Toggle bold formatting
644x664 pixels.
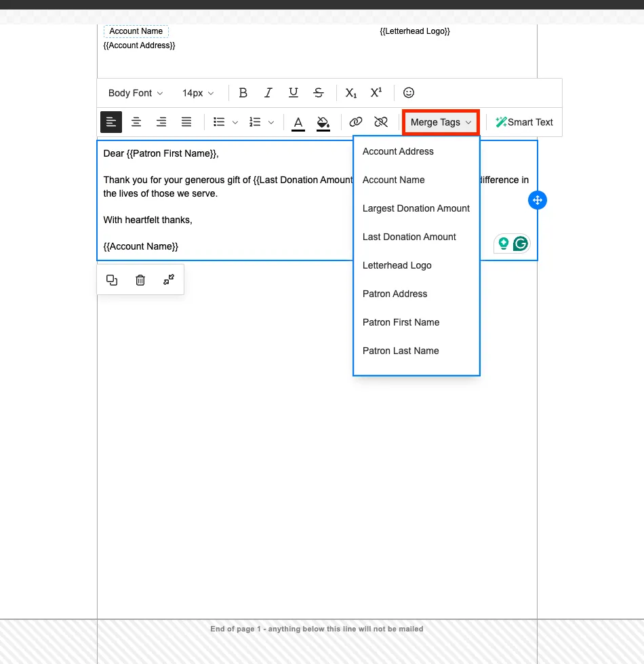click(243, 93)
